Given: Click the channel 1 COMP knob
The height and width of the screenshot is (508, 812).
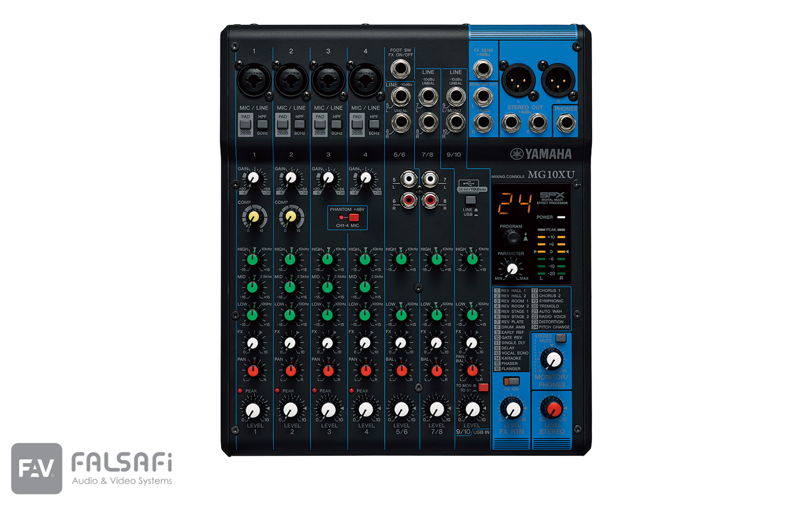Looking at the screenshot, I should pyautogui.click(x=254, y=217).
